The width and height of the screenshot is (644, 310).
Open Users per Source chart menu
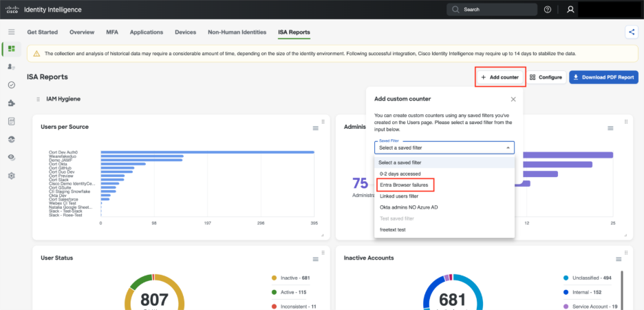(x=316, y=128)
